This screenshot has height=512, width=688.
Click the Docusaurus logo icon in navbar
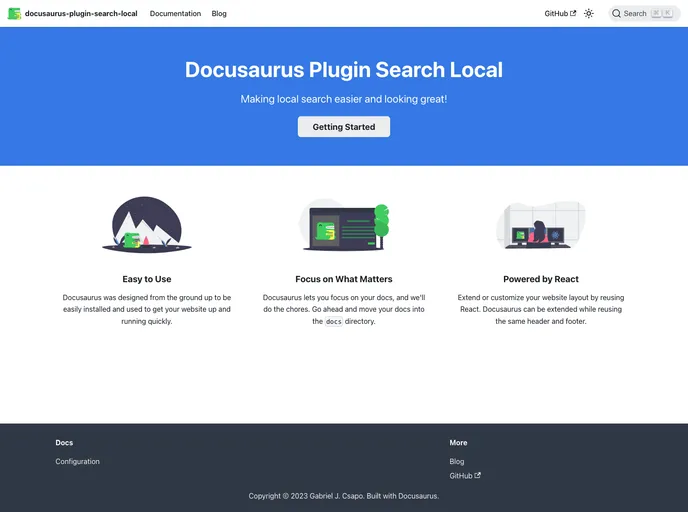coord(14,14)
